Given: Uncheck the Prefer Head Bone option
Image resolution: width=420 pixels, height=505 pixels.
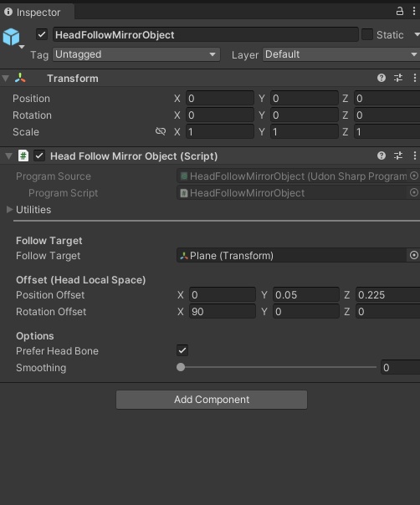Looking at the screenshot, I should coord(182,350).
